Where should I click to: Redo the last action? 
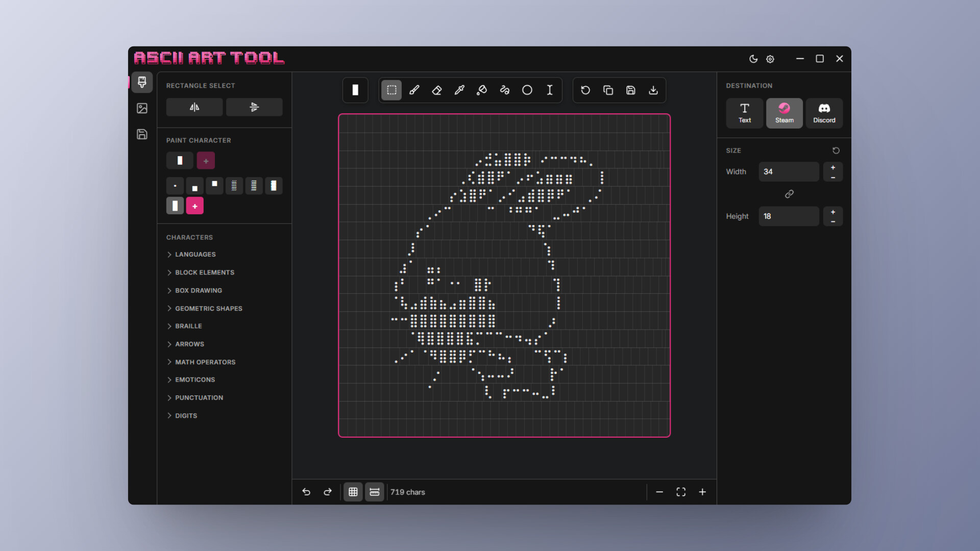[328, 492]
